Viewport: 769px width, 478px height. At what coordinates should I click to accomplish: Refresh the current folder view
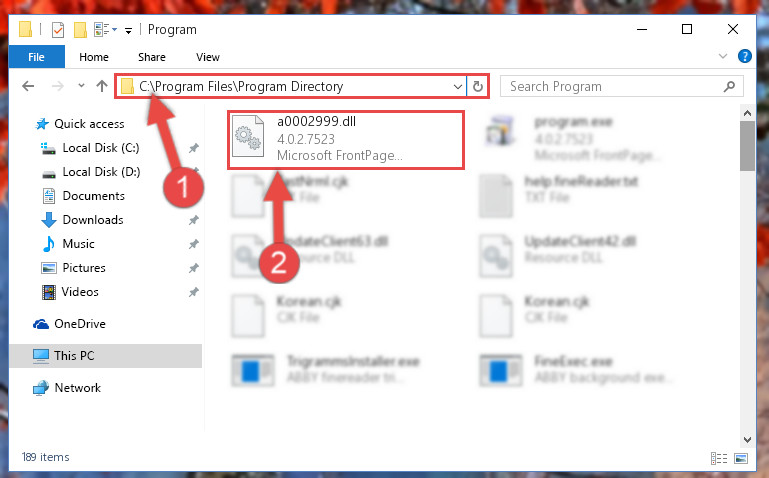point(478,87)
